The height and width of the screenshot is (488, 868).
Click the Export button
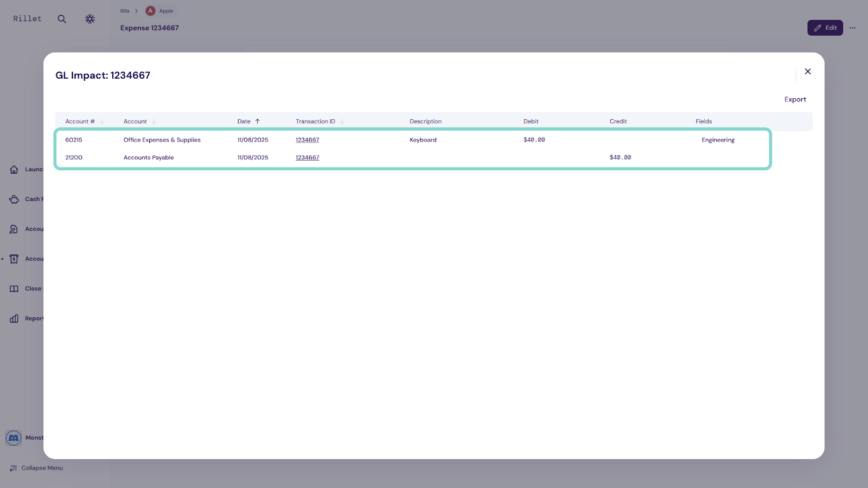click(795, 99)
